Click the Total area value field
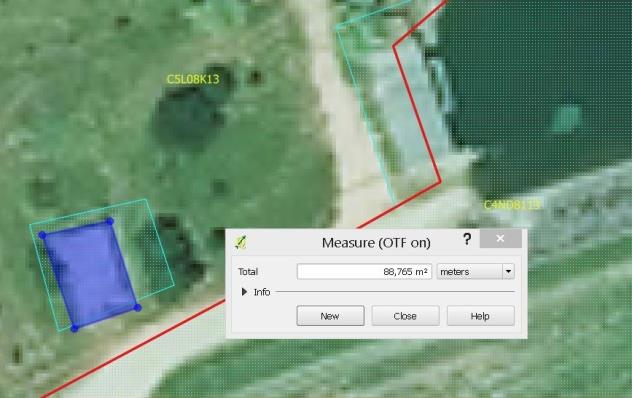This screenshot has width=632, height=398. [x=364, y=272]
